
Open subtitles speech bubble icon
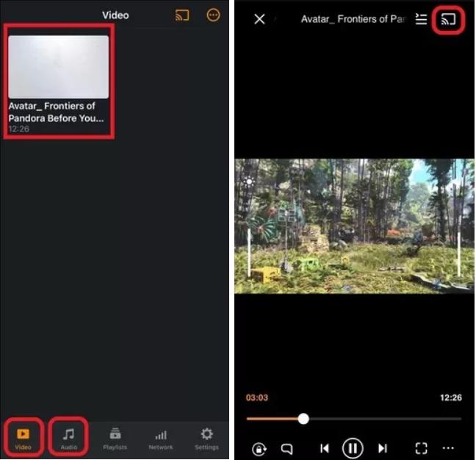pos(287,449)
